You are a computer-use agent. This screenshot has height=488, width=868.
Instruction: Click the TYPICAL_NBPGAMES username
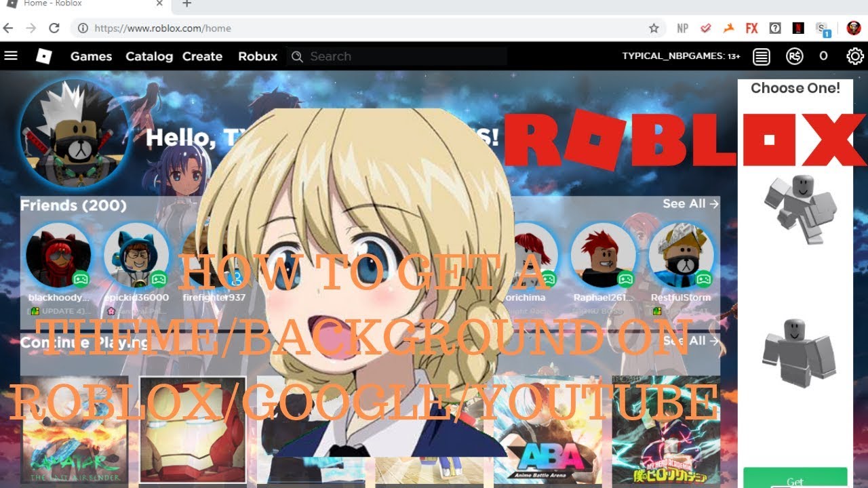681,56
